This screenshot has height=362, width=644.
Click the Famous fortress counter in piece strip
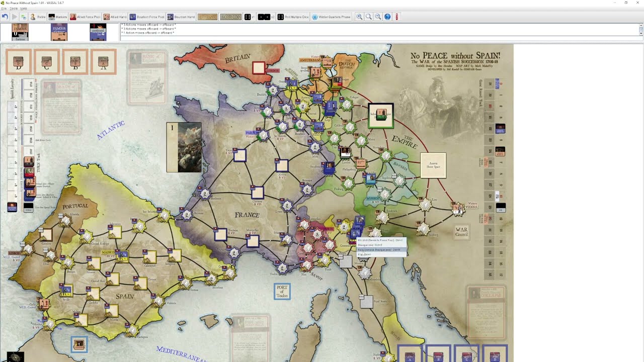[20, 32]
